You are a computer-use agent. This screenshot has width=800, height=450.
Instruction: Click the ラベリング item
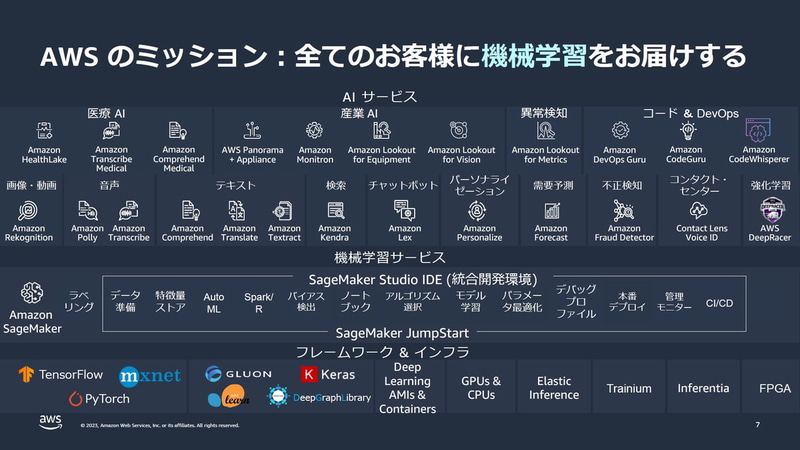coord(79,301)
